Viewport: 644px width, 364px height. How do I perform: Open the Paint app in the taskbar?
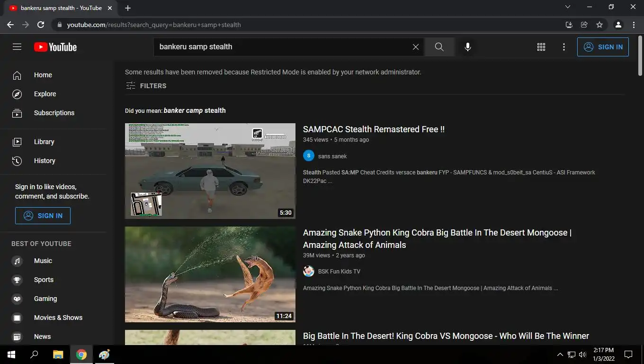click(x=104, y=355)
